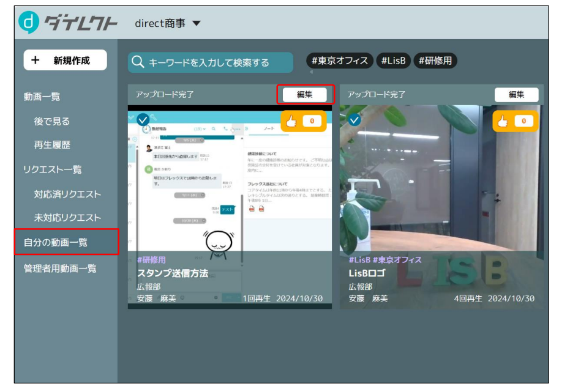
Task: Filter by #東京オフィス tag chip
Action: click(340, 61)
